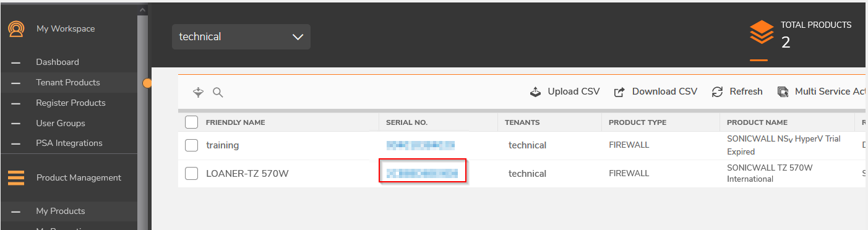
Task: Click the Multi Service Action icon
Action: (783, 92)
